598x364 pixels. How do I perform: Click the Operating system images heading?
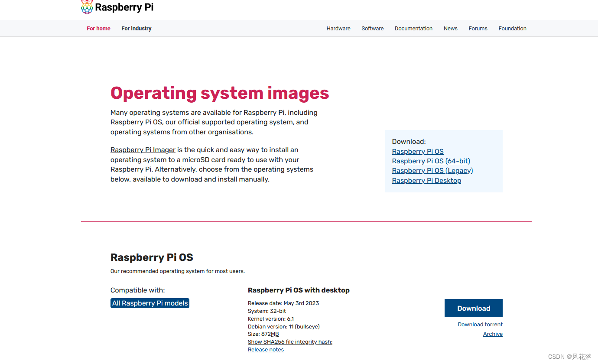click(x=220, y=93)
